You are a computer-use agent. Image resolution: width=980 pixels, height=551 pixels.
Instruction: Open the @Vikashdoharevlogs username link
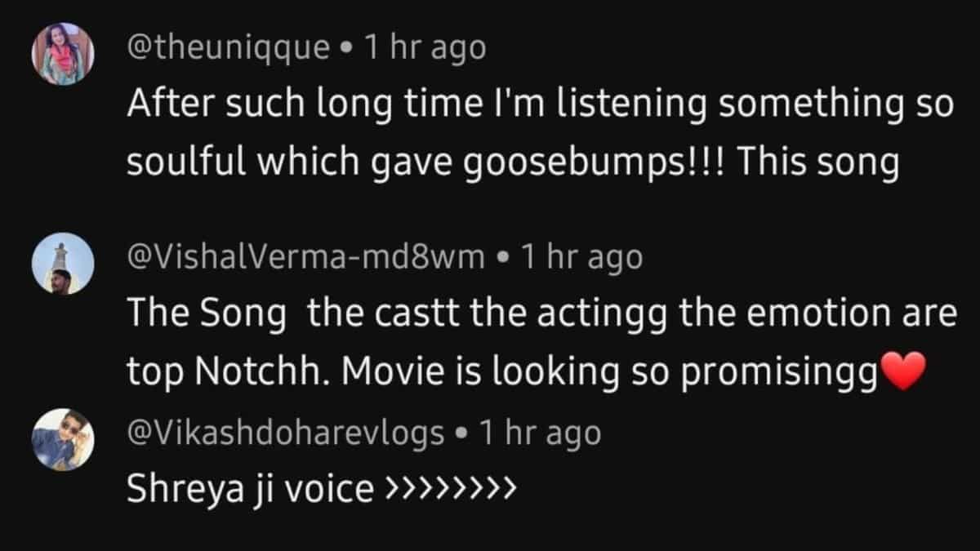[286, 433]
